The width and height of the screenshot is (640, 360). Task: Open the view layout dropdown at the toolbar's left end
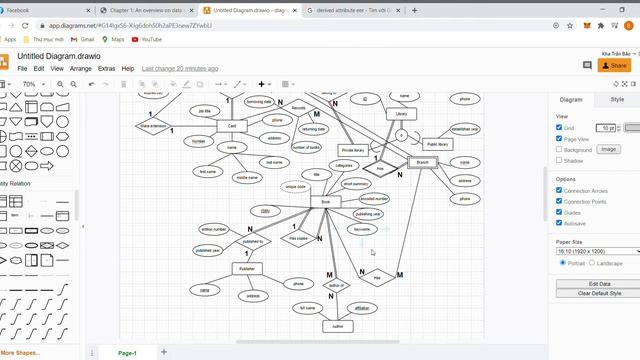click(x=5, y=84)
